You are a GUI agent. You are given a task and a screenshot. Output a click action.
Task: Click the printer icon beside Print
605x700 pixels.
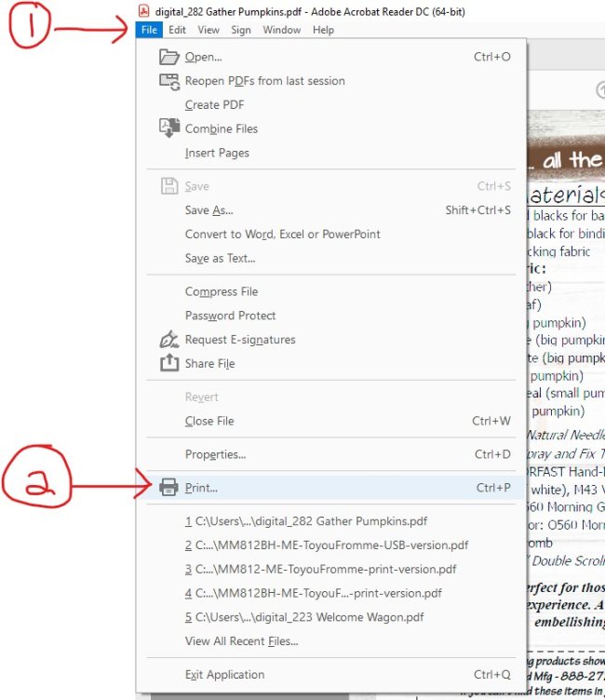point(168,487)
